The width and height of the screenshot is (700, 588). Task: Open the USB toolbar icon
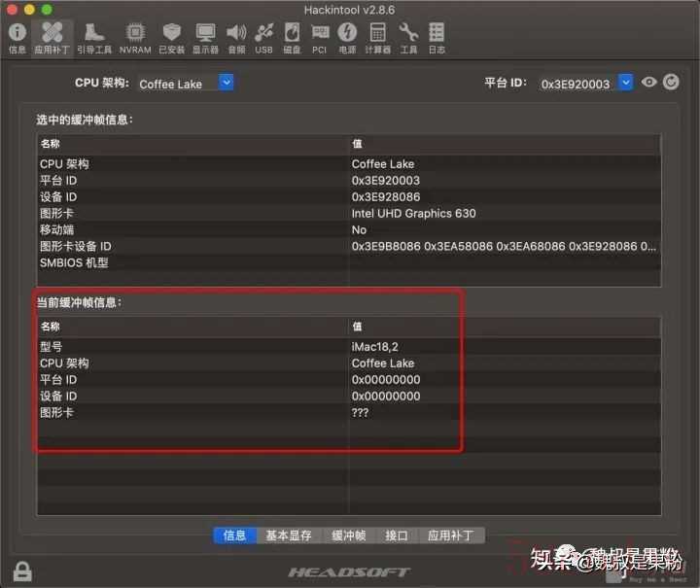point(263,38)
